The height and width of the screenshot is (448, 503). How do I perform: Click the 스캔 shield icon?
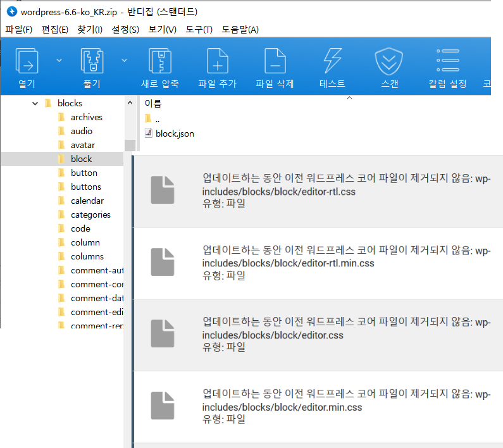tap(389, 61)
